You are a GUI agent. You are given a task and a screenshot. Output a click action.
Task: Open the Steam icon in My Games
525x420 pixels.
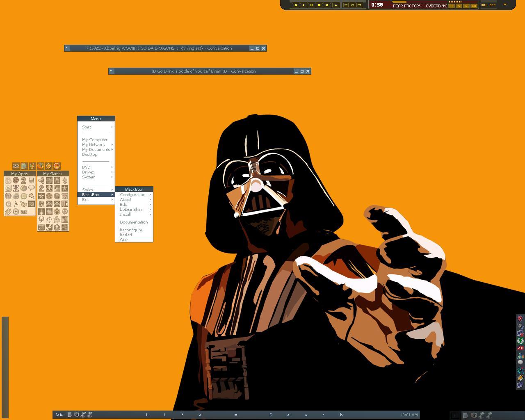49,227
